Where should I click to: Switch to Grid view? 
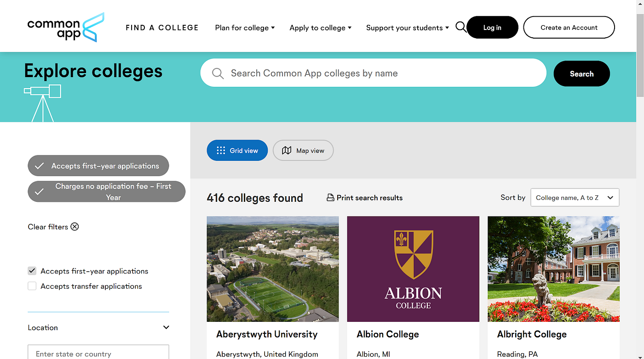[237, 150]
